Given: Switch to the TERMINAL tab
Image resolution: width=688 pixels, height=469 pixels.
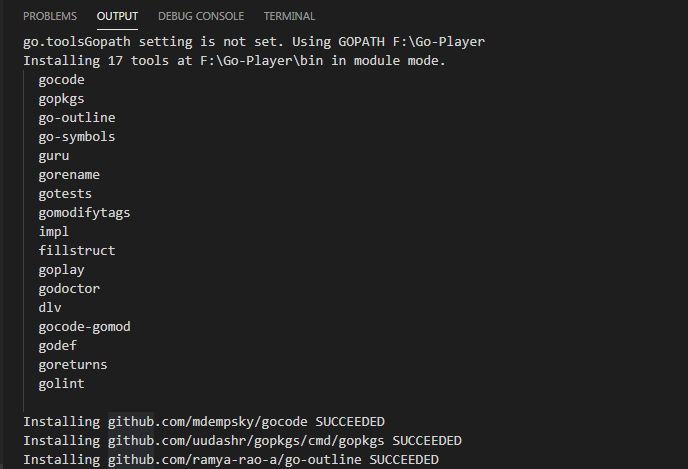Looking at the screenshot, I should pyautogui.click(x=289, y=16).
